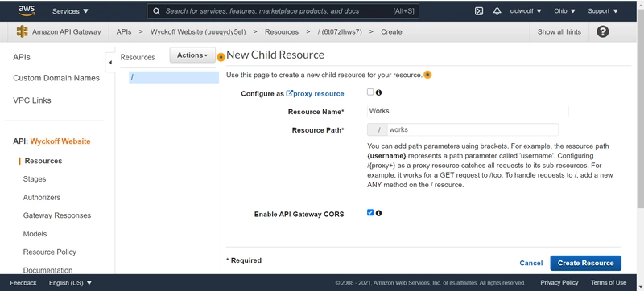This screenshot has width=644, height=291.
Task: Open the English (US) language selector
Action: coord(70,283)
